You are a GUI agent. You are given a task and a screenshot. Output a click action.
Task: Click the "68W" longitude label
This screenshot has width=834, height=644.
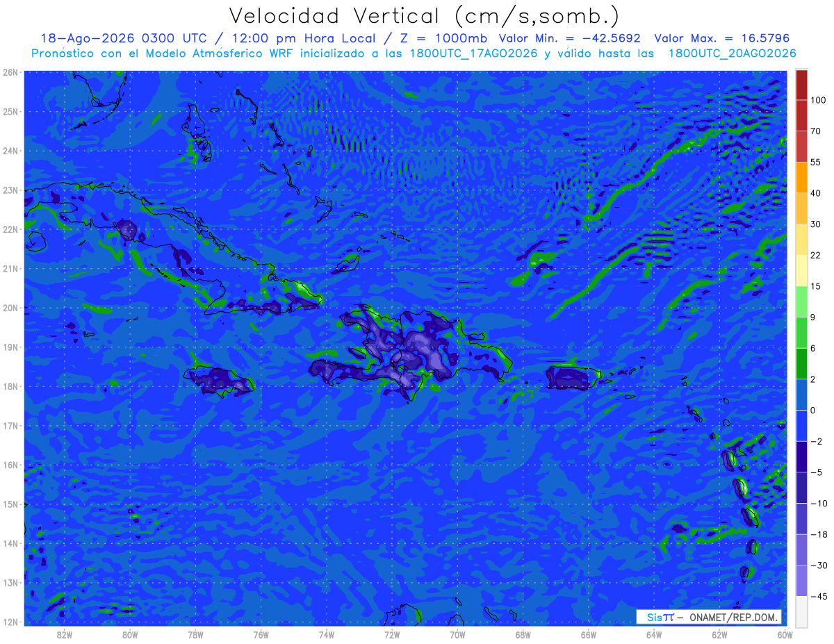coord(523,634)
